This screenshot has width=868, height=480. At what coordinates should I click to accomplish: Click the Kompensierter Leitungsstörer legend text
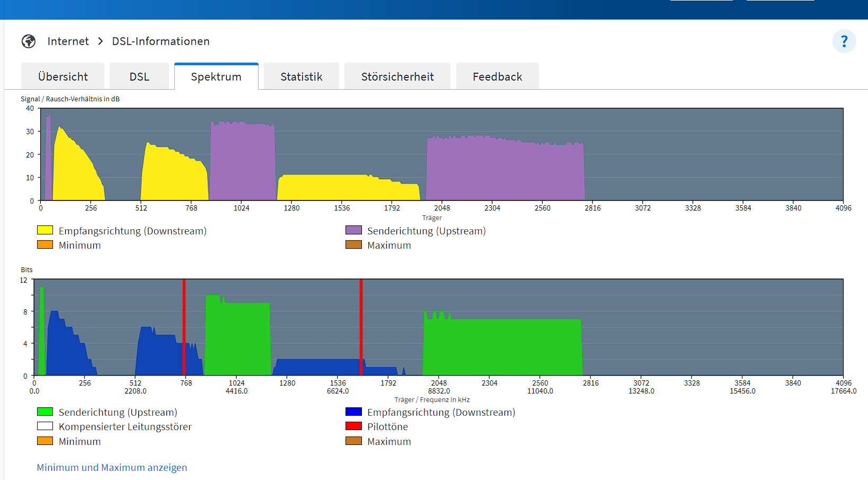(x=125, y=426)
